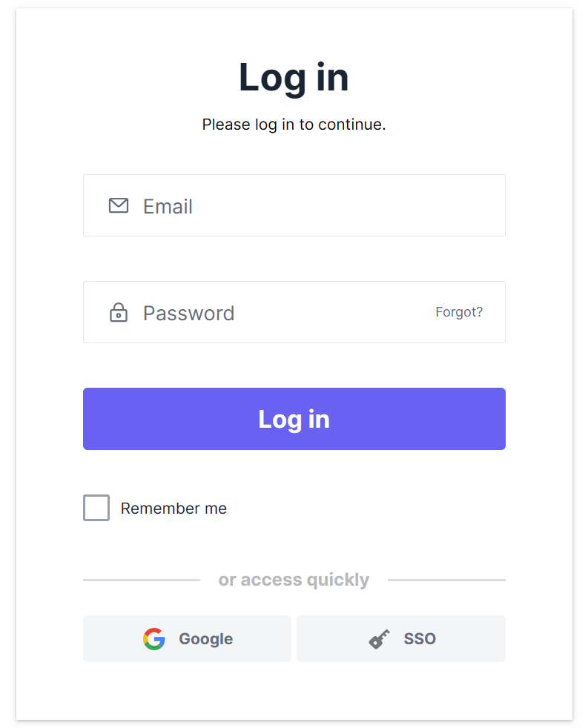Click the key icon beside SSO
Screen dimensions: 588x728
click(x=380, y=639)
